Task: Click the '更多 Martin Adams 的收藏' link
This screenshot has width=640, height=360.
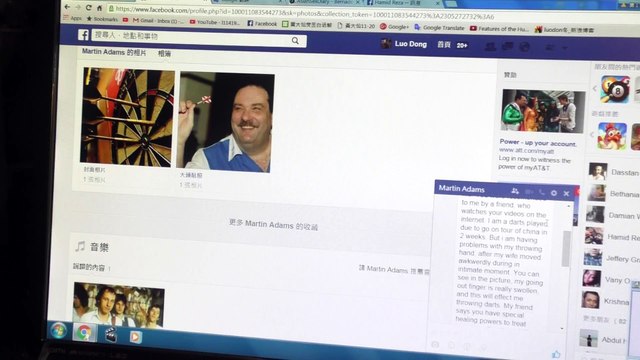Action: tap(273, 224)
